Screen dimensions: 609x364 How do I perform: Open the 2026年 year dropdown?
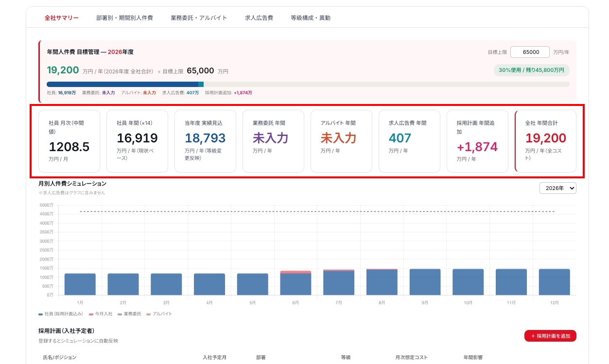coord(558,188)
